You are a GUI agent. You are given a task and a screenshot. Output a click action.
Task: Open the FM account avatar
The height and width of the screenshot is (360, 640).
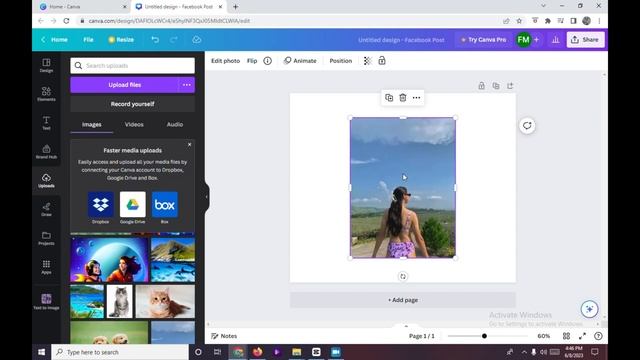[x=523, y=40]
